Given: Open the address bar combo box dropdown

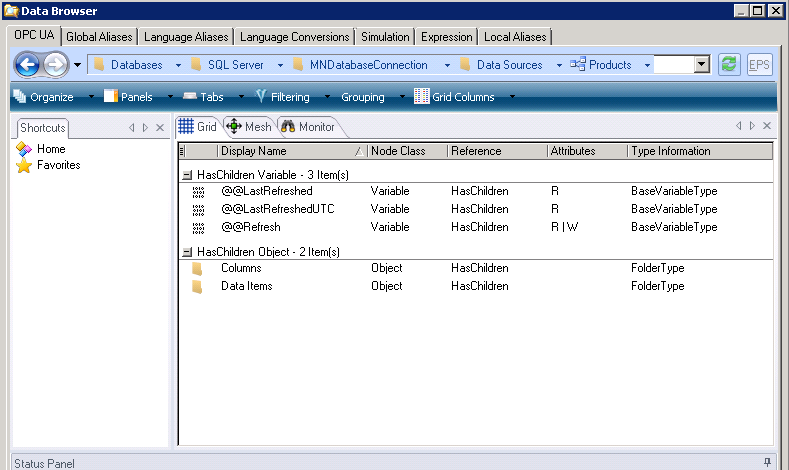Looking at the screenshot, I should pyautogui.click(x=701, y=65).
